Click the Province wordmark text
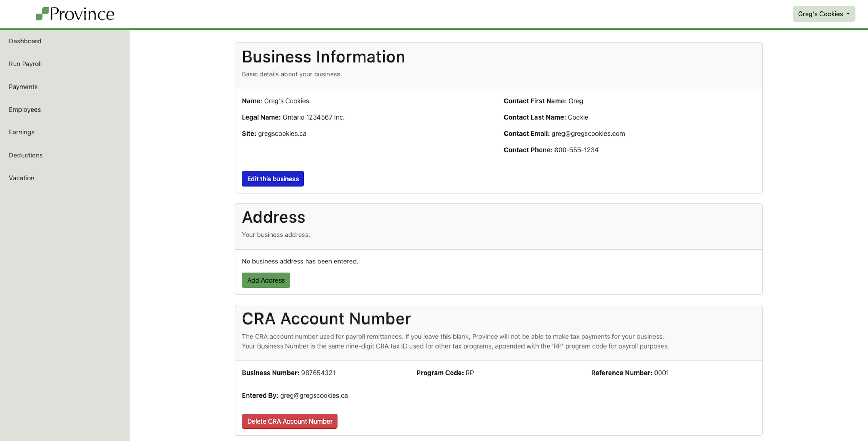868x441 pixels. click(x=82, y=14)
